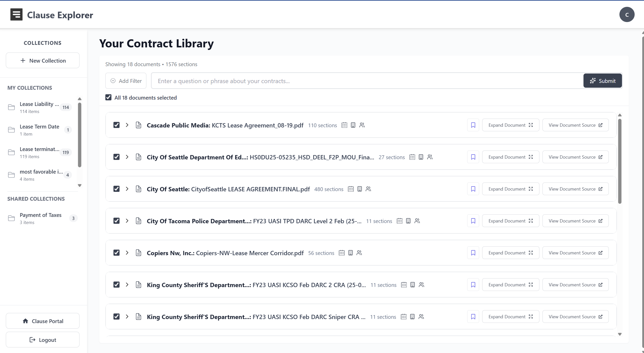Expand the City Of Seattle Department Of Ed row

point(127,157)
